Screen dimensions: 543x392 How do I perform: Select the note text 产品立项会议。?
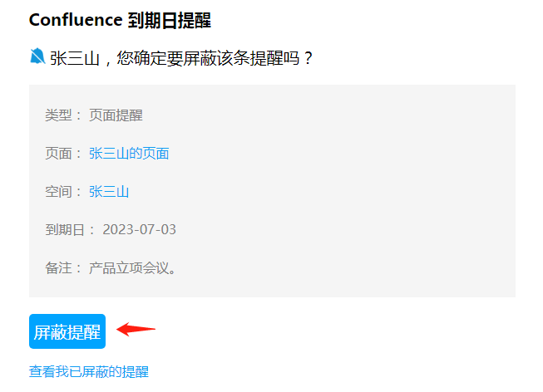click(x=132, y=267)
